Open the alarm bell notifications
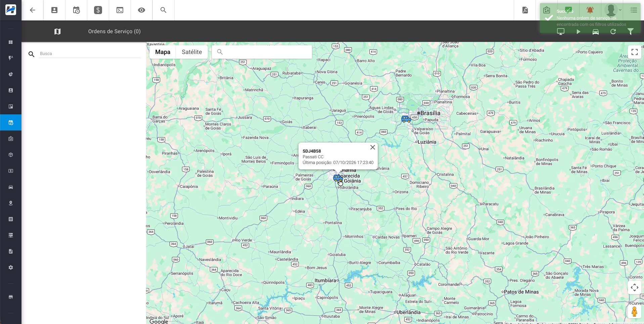 tap(590, 10)
